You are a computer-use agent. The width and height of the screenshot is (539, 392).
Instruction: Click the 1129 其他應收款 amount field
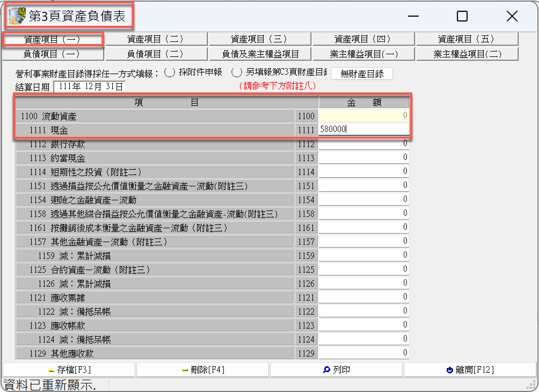click(363, 352)
